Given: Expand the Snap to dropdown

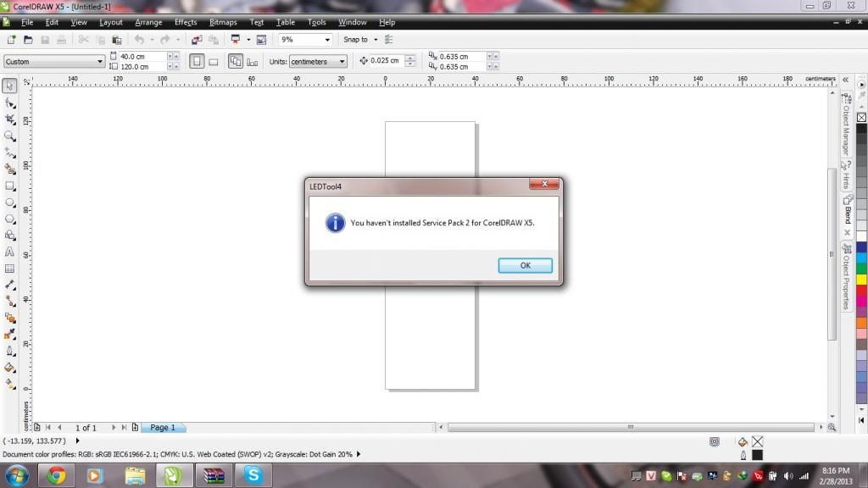Looking at the screenshot, I should (376, 40).
